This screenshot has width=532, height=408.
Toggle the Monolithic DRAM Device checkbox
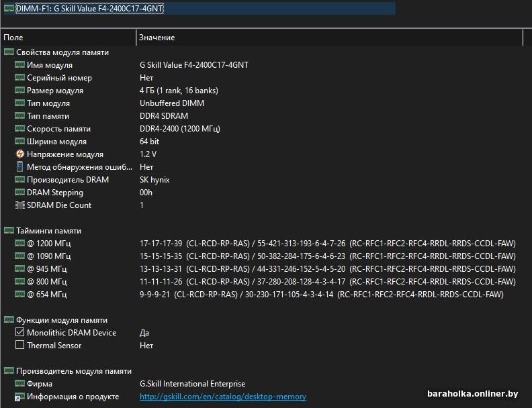(x=19, y=332)
